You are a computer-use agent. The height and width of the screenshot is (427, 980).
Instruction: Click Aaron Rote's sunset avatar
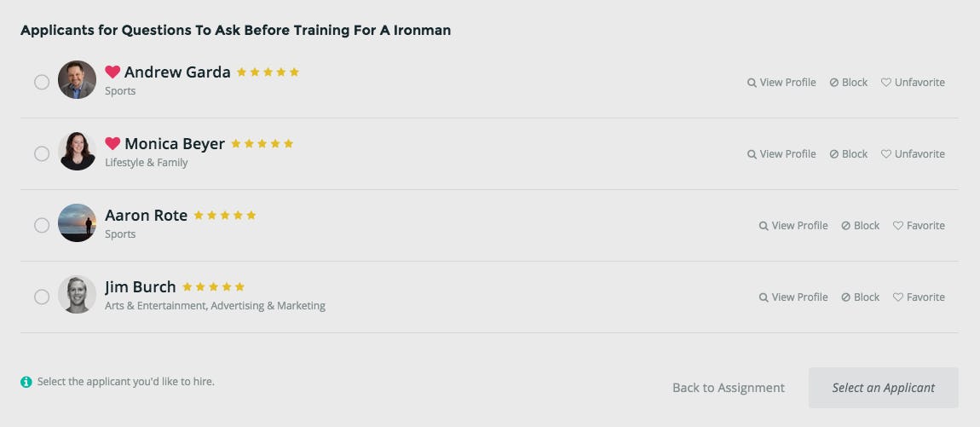[x=77, y=223]
